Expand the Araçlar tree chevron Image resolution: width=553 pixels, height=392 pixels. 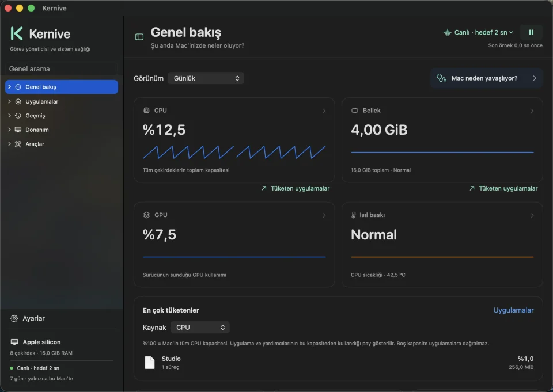[x=10, y=144]
